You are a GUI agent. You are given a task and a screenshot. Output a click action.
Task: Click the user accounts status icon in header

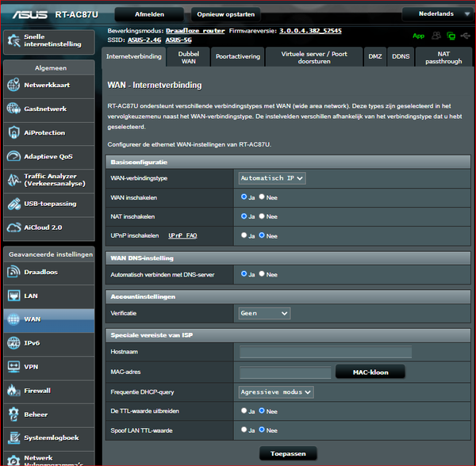(x=436, y=36)
